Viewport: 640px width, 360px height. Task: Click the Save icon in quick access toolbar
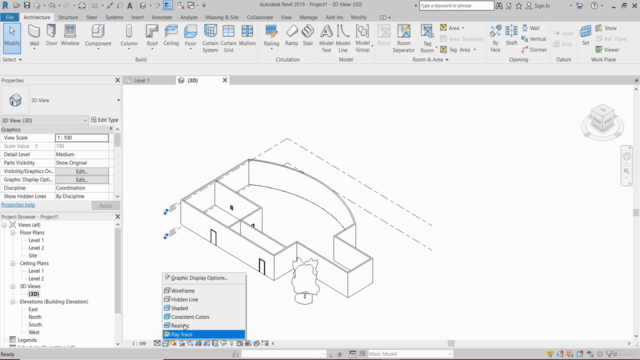click(x=27, y=5)
